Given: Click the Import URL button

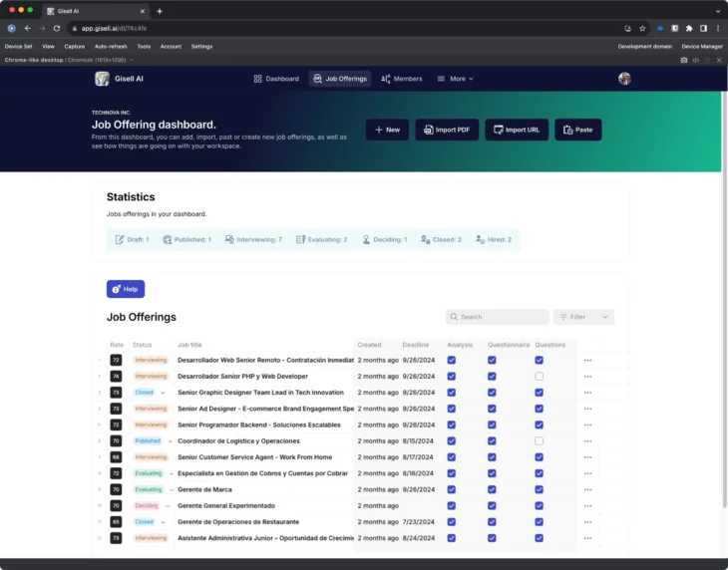Looking at the screenshot, I should (x=517, y=130).
